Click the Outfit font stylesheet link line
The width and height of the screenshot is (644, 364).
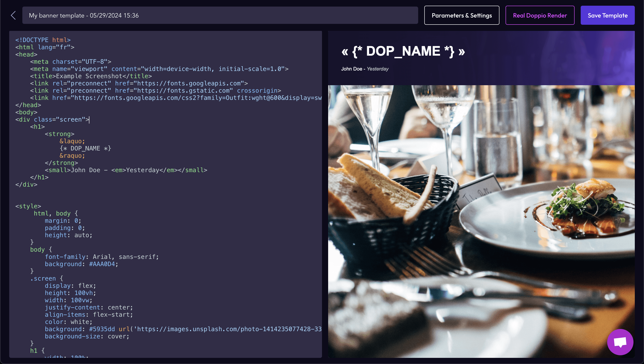click(x=176, y=98)
